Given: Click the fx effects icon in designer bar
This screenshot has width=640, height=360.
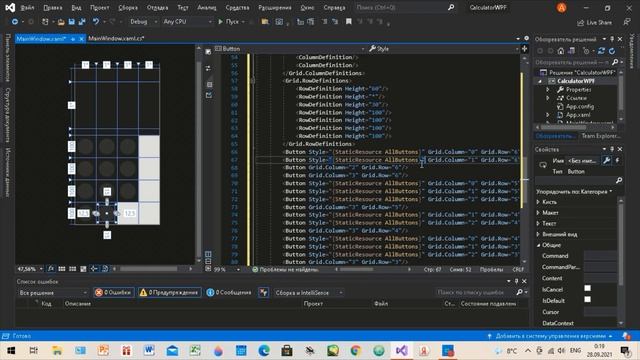Looking at the screenshot, I should [51, 269].
